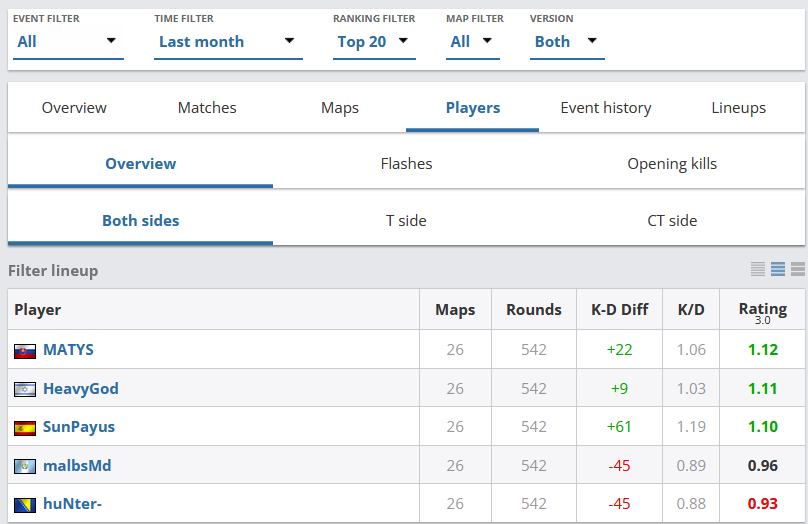Sort by K/D column header
This screenshot has width=808, height=524.
(x=691, y=309)
